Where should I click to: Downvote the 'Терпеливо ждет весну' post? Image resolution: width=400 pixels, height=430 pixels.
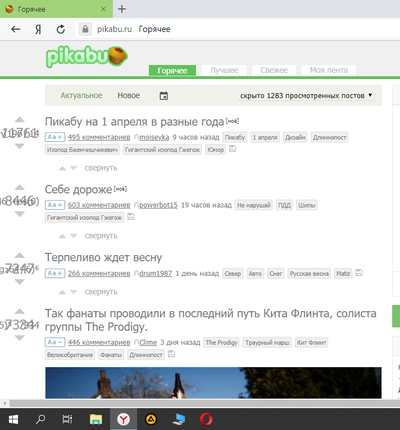pyautogui.click(x=20, y=282)
